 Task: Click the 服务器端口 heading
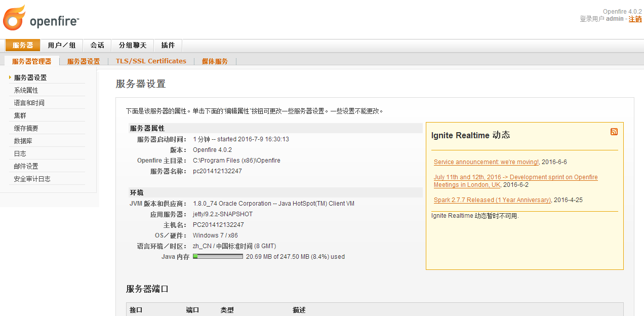147,289
